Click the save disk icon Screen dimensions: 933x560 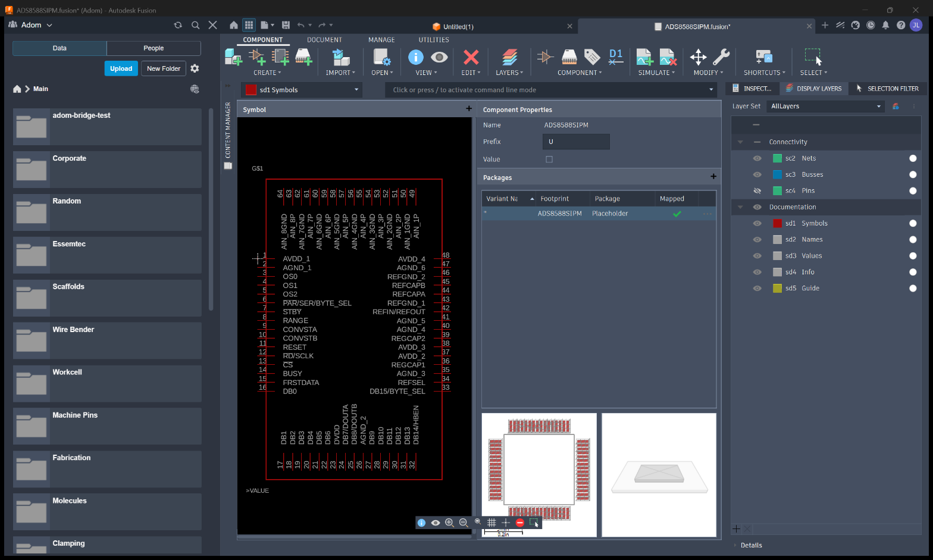point(286,25)
